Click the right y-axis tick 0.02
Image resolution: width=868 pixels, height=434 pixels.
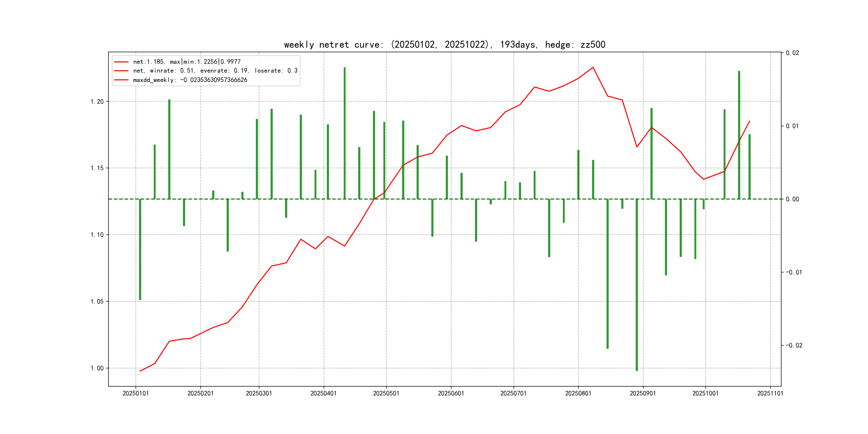click(x=792, y=53)
